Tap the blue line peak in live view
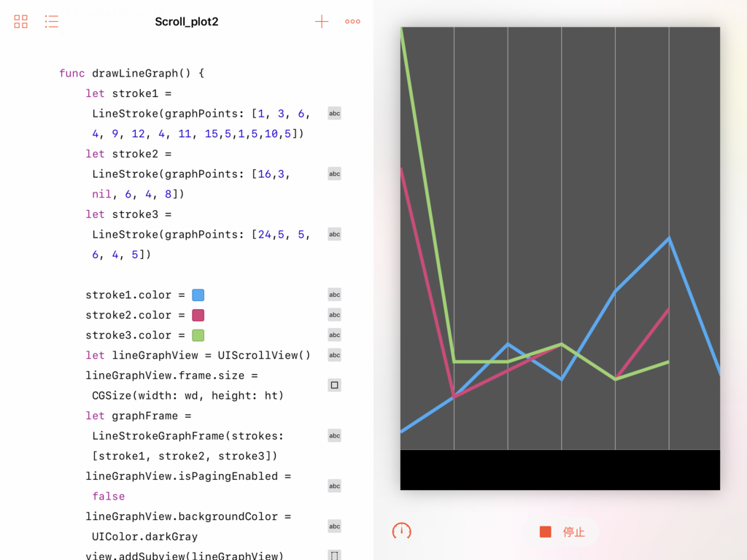Viewport: 747px width, 560px height. pyautogui.click(x=669, y=238)
